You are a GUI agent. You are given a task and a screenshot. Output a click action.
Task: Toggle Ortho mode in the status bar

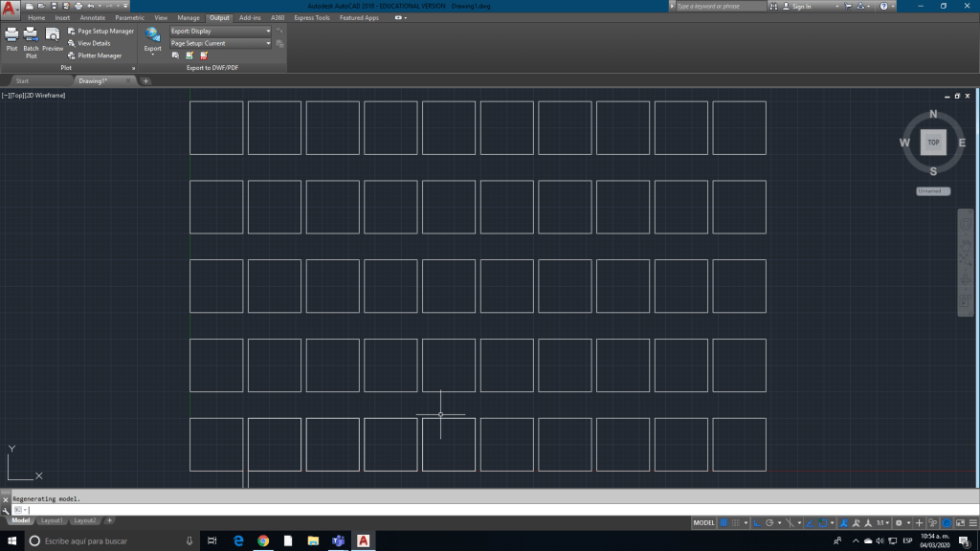coord(756,523)
